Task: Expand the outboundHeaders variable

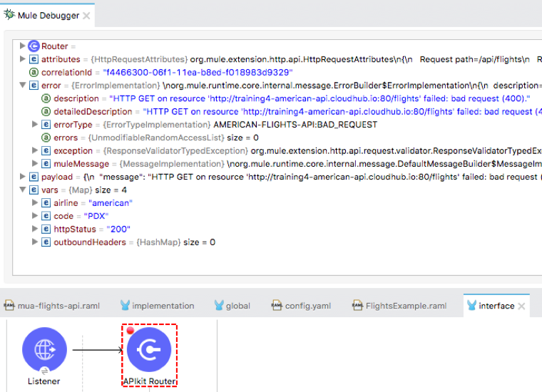Action: pyautogui.click(x=34, y=242)
